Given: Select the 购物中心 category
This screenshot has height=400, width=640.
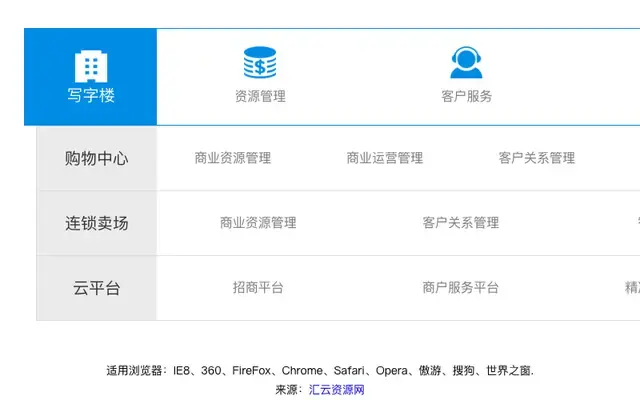Looking at the screenshot, I should [97, 158].
